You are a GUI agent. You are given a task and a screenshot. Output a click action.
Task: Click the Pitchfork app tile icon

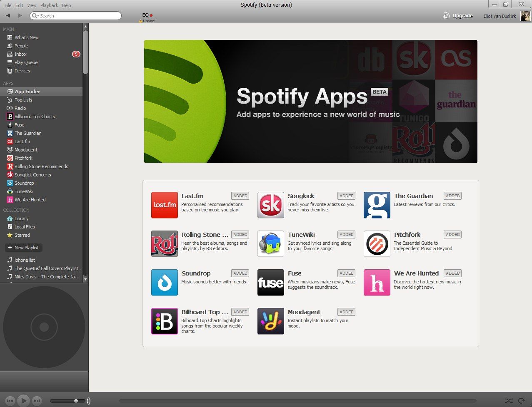[x=377, y=244]
